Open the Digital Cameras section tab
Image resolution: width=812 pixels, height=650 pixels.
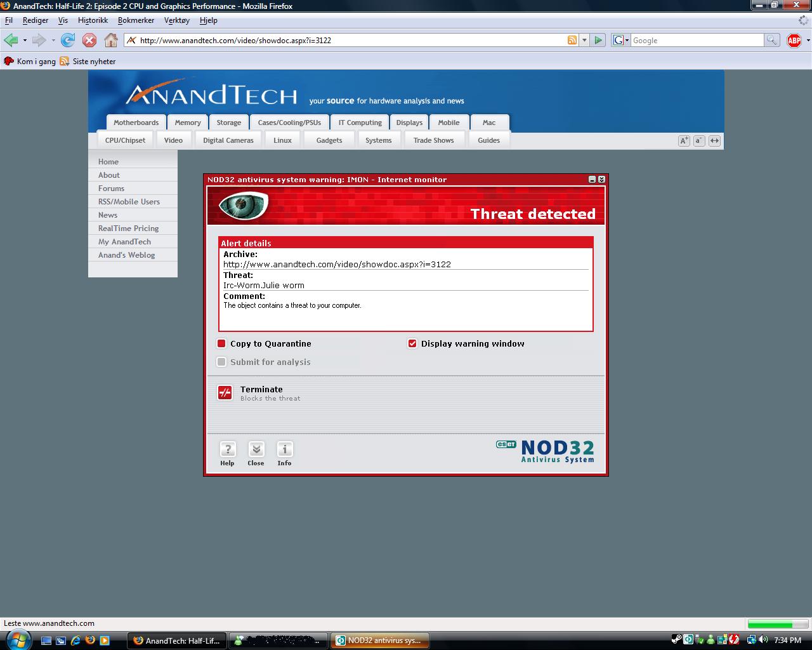tap(228, 140)
